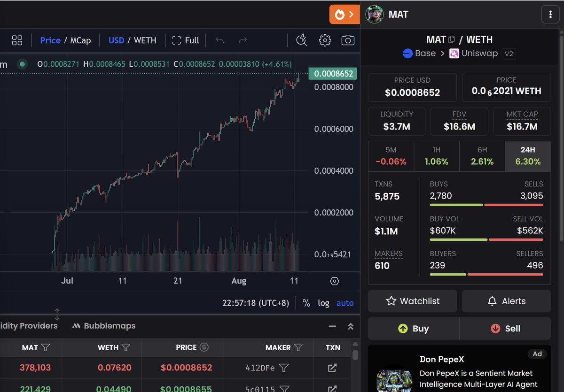This screenshot has height=392, width=564.
Task: Filter the MAKER column
Action: [298, 347]
